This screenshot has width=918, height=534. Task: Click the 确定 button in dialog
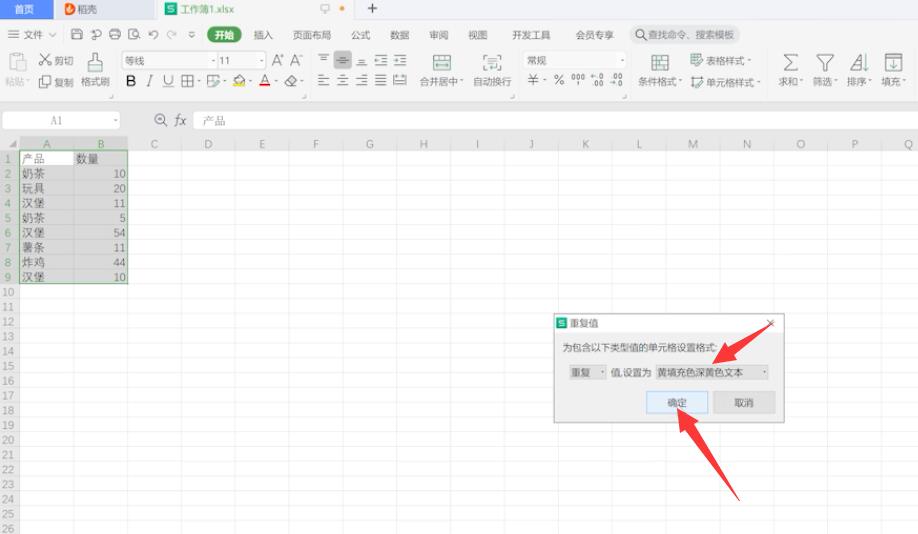click(x=677, y=403)
